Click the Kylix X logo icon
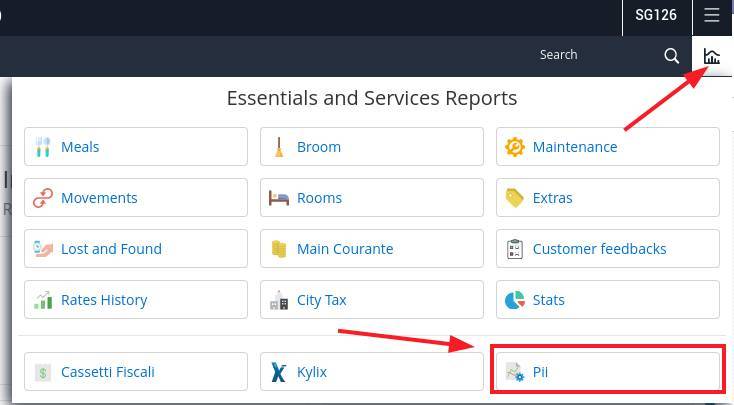 pos(279,372)
